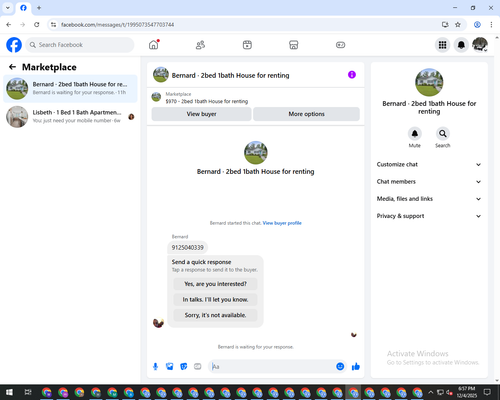Image resolution: width=500 pixels, height=400 pixels.
Task: Choose a GIF icon
Action: [x=198, y=367]
